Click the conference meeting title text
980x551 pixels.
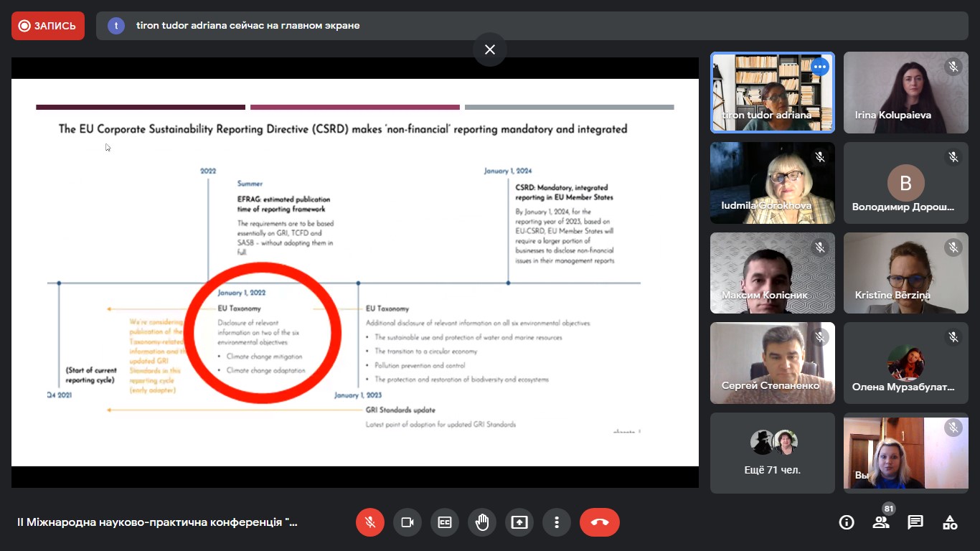(157, 522)
